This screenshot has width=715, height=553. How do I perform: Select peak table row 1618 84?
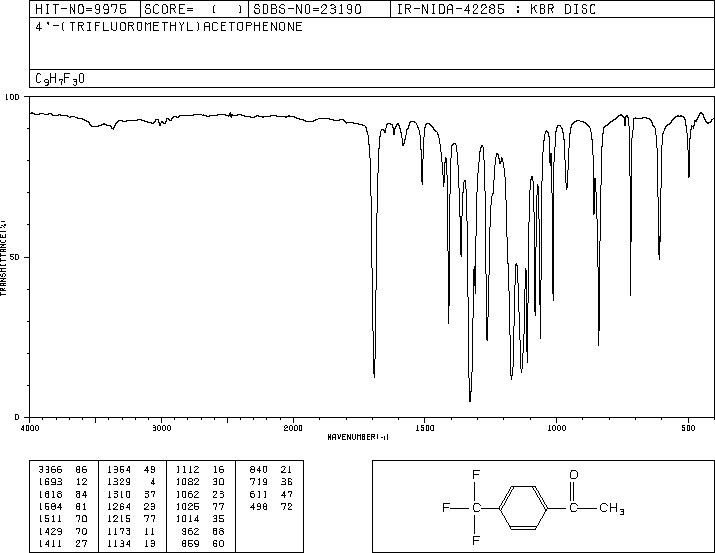(x=63, y=494)
